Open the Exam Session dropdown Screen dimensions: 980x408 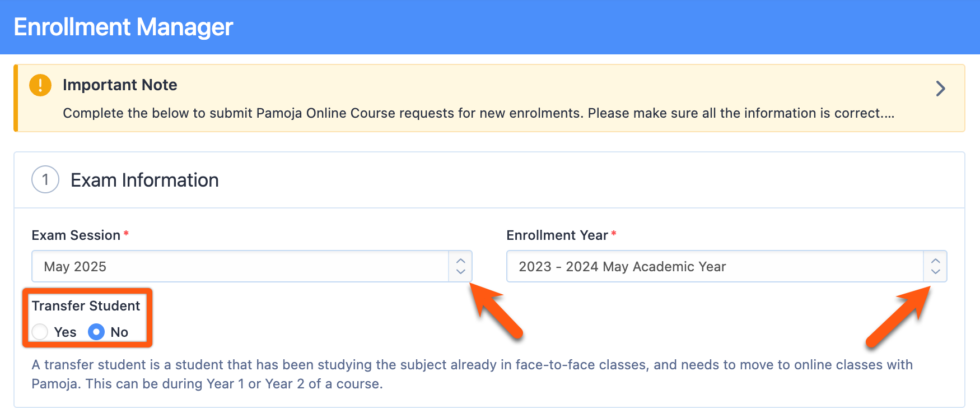pos(252,266)
